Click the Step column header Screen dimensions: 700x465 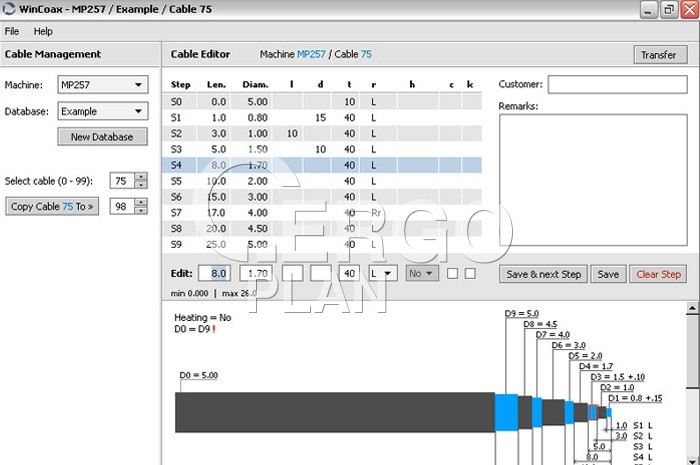tap(180, 84)
